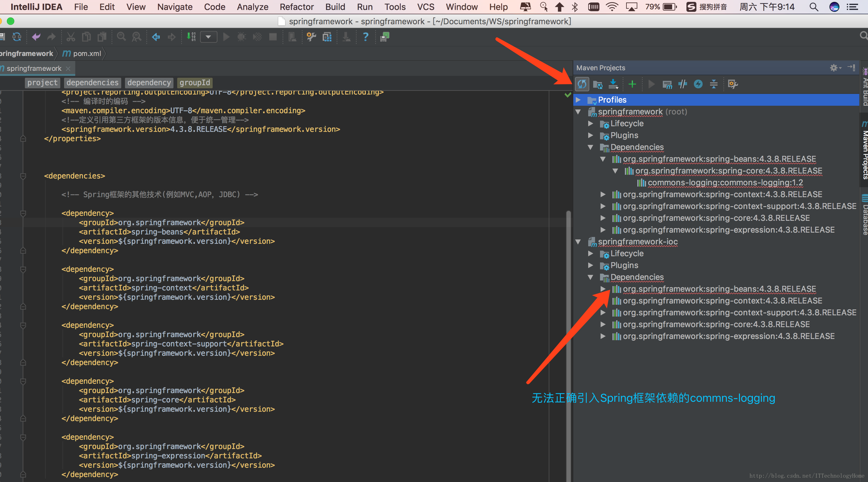
Task: Open Project Structure toolbar icon
Action: pos(327,37)
